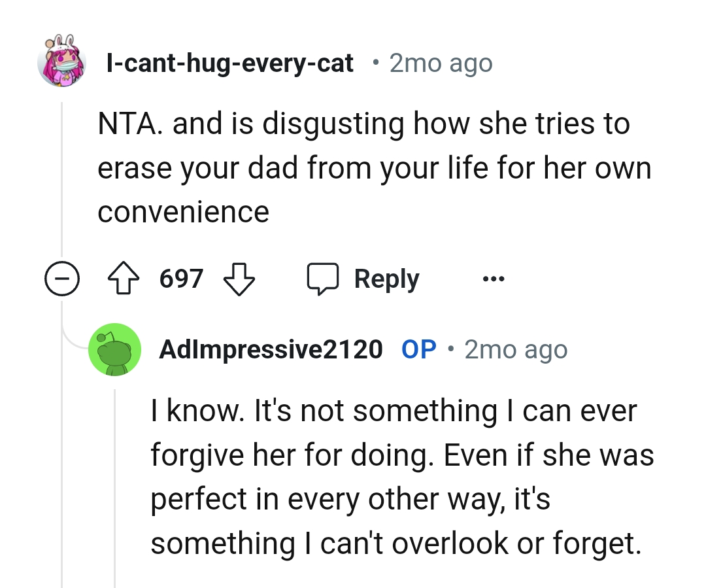This screenshot has height=588, width=706.
Task: Collapse I-cant-hug-every-cat's comment thread
Action: [x=62, y=278]
